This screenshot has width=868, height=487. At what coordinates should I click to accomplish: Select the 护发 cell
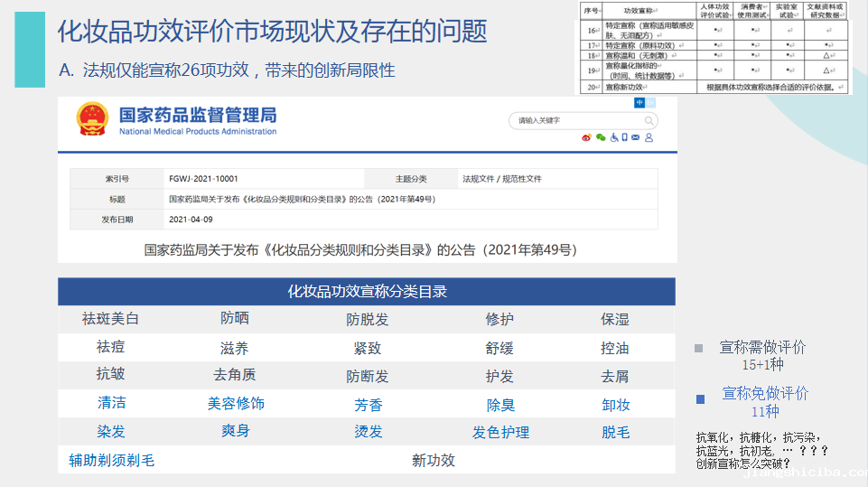[x=499, y=377]
